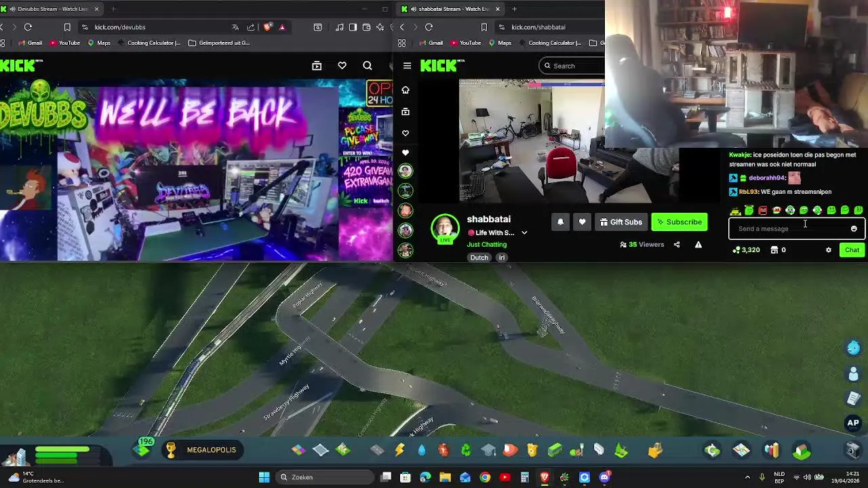
Task: Click the Gift Subs button
Action: (x=620, y=222)
